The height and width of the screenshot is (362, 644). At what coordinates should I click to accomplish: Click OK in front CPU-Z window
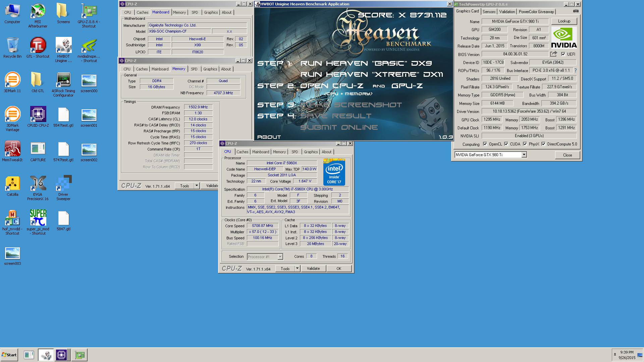pos(339,268)
